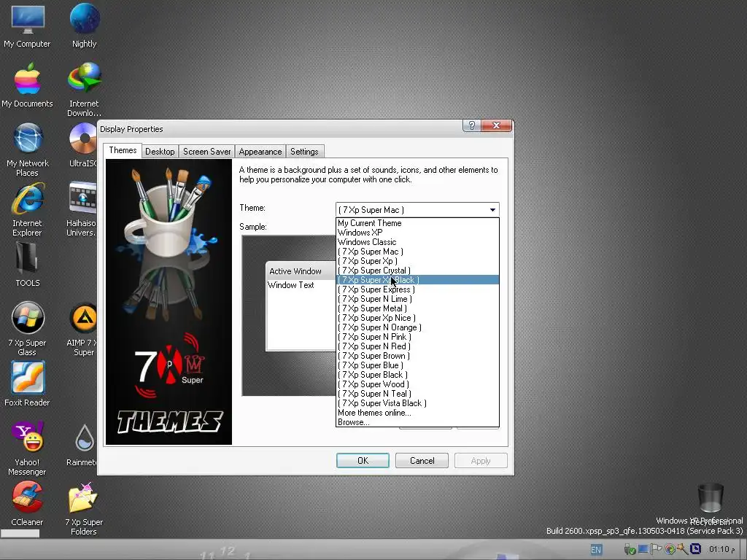Open the Screen Saver tab
Screen dimensions: 747x560
[x=206, y=152]
